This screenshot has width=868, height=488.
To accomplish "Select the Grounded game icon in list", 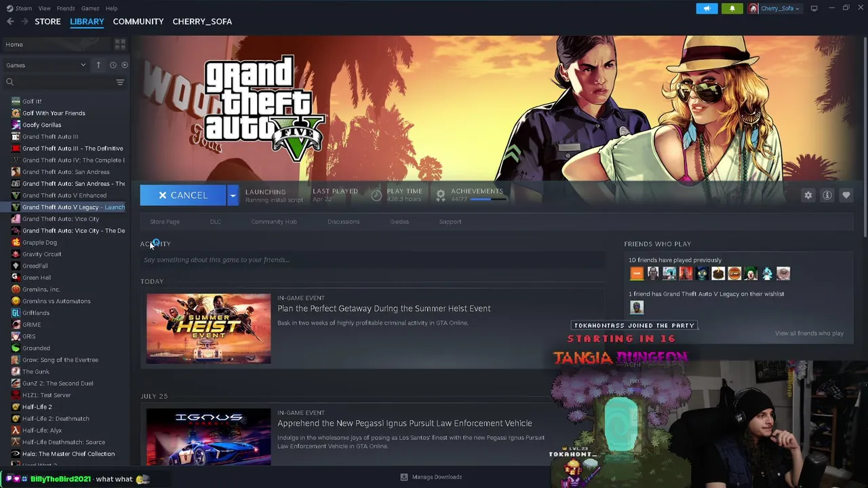I will tap(16, 348).
